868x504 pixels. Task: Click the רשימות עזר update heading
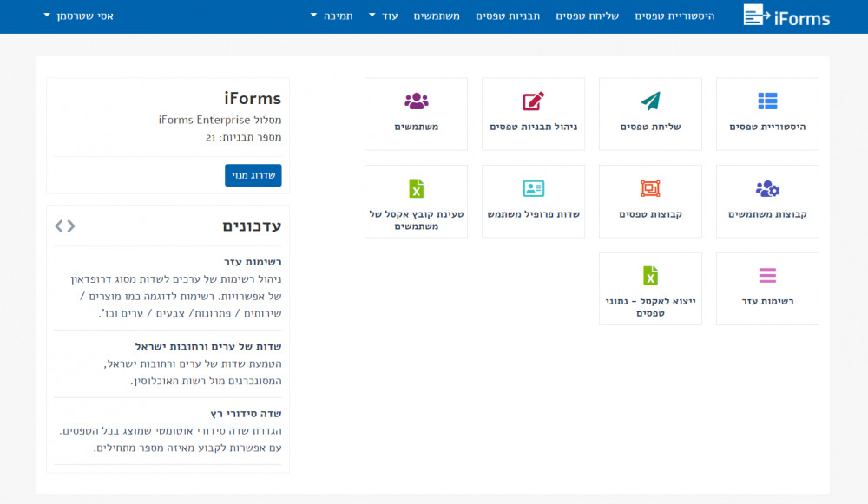click(x=253, y=262)
